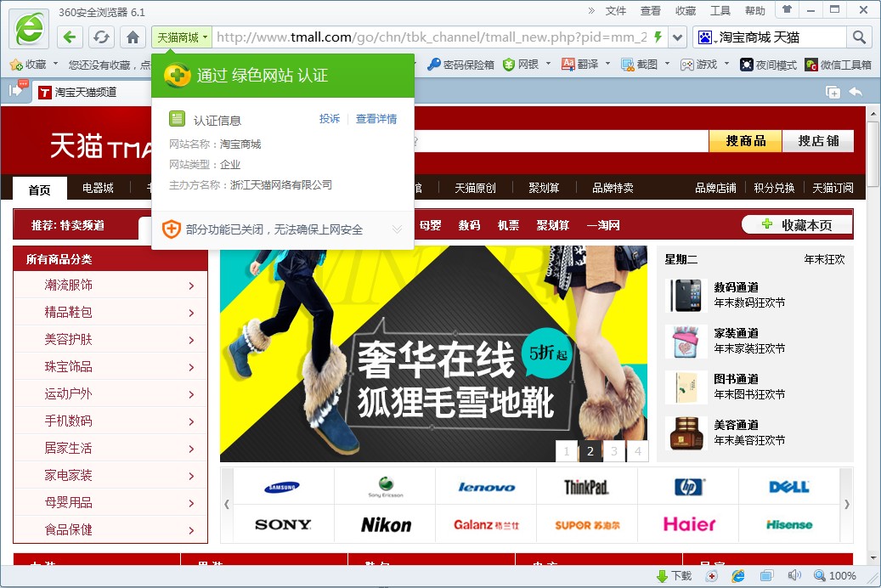Screen dimensions: 881x588
Task: Click the restore closed tab arrow icon
Action: click(x=856, y=92)
